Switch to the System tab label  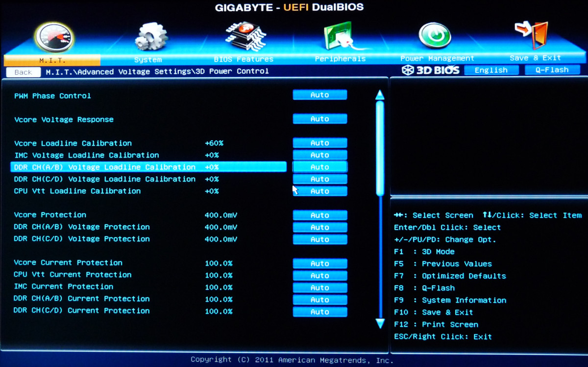(148, 59)
